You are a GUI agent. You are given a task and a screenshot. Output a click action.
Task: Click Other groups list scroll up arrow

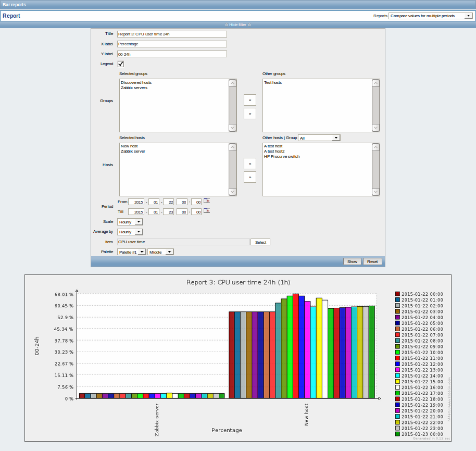[376, 83]
